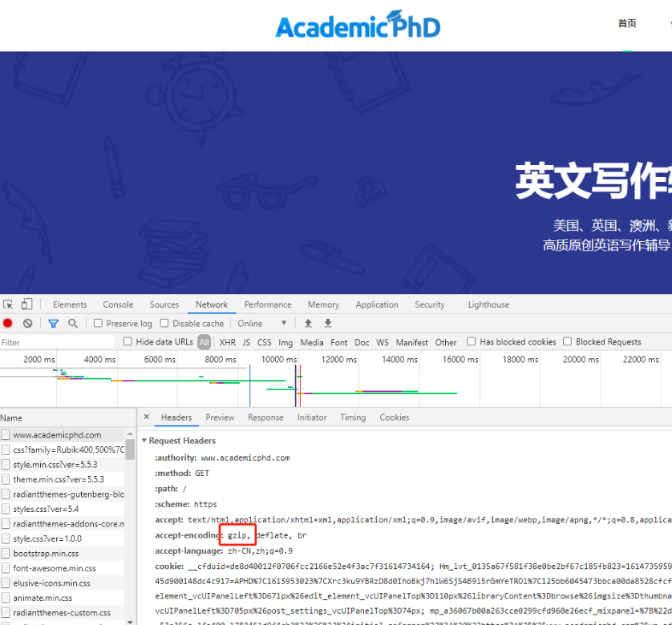Click the request list scrollbar thumb
Screen dimensions: 672x625
(130, 450)
